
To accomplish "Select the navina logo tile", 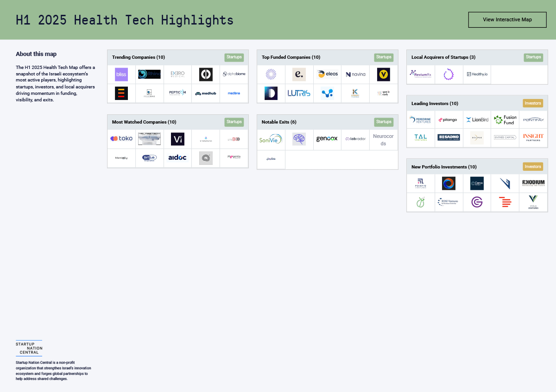I will coord(355,74).
